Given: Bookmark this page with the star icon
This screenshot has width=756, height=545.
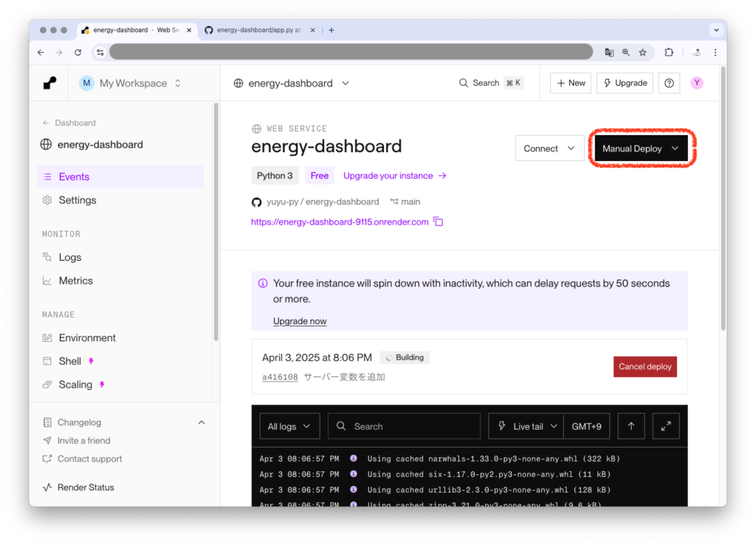Looking at the screenshot, I should 643,52.
